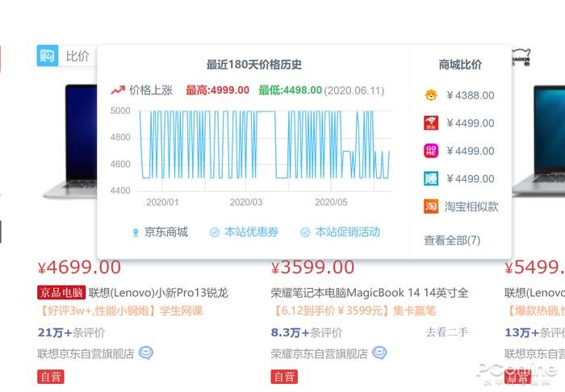Open the GOME store icon in price comparison

tap(431, 151)
